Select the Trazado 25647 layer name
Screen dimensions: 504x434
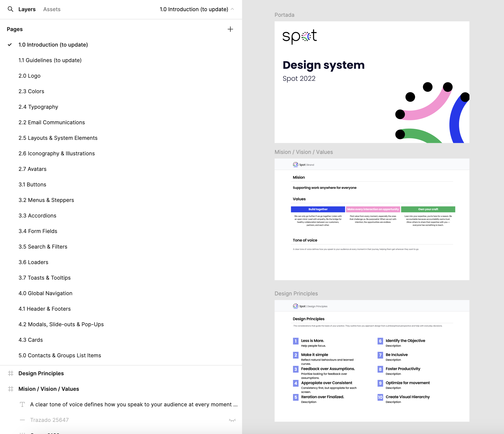[x=49, y=420]
